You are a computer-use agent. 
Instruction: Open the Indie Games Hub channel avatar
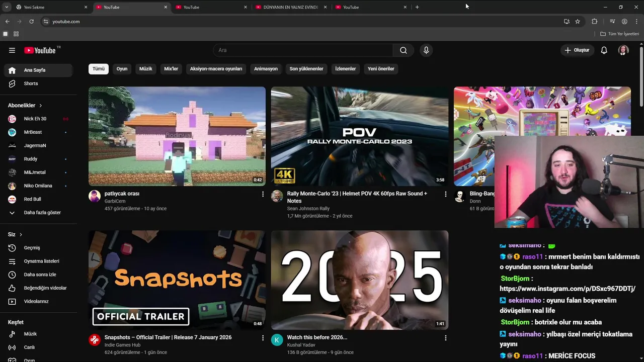click(95, 340)
